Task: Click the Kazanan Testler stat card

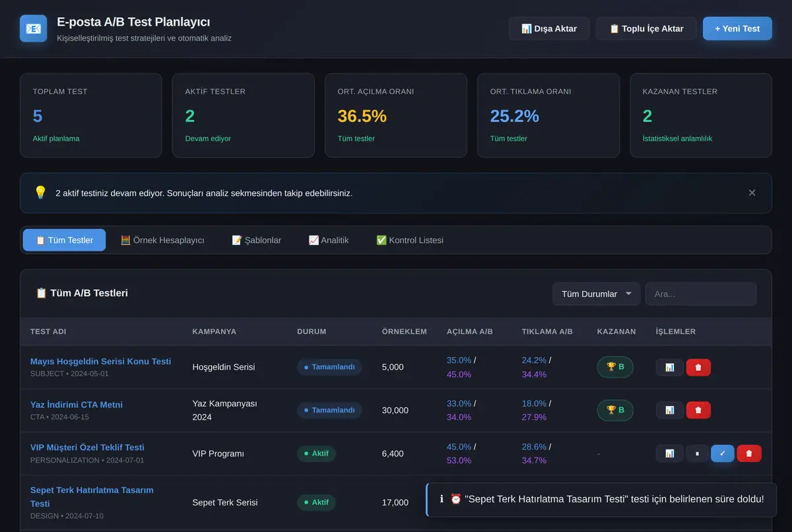Action: click(x=701, y=116)
